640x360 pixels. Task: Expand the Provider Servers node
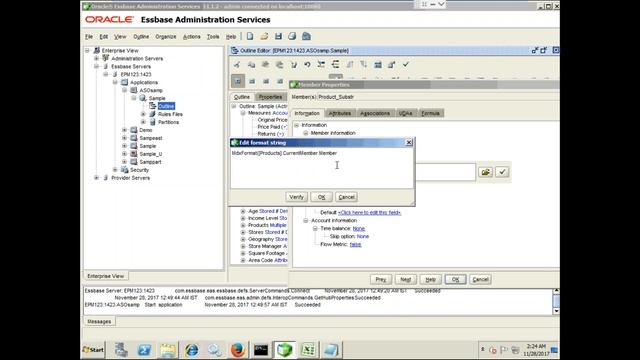pyautogui.click(x=96, y=178)
